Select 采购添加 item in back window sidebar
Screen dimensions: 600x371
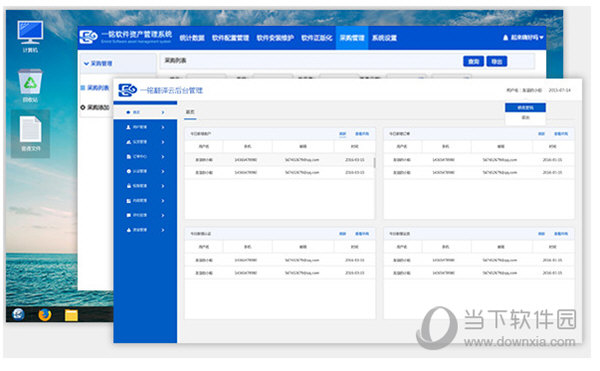[98, 107]
